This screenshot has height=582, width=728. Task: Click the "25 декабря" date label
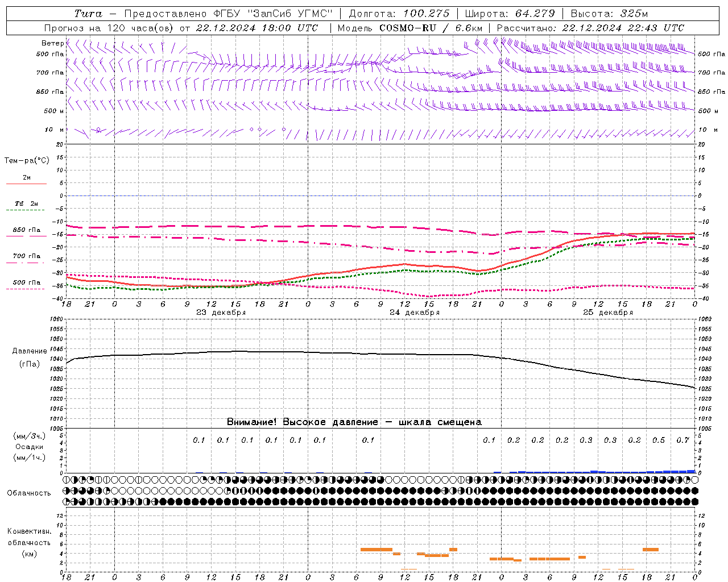point(608,313)
